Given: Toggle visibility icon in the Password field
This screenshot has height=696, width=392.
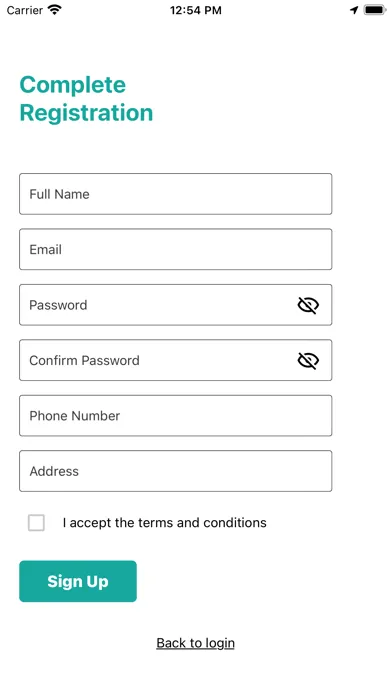Looking at the screenshot, I should click(308, 305).
